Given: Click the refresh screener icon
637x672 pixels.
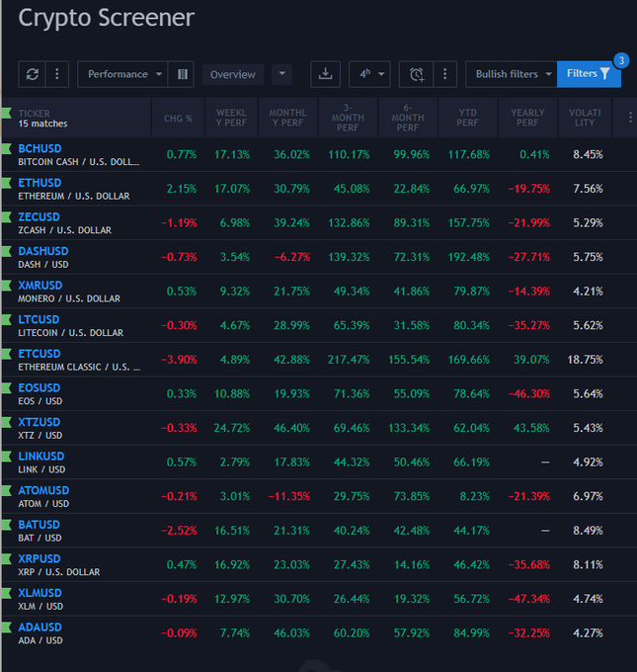Looking at the screenshot, I should tap(33, 74).
